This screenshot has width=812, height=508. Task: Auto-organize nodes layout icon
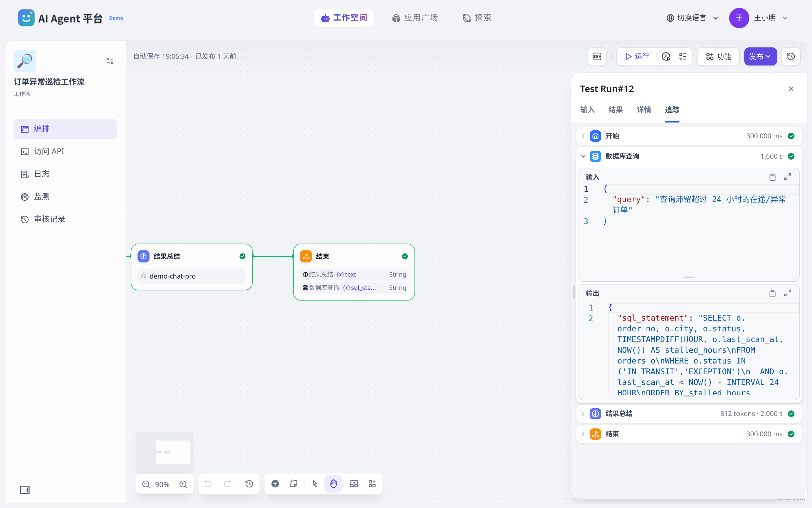(x=372, y=484)
